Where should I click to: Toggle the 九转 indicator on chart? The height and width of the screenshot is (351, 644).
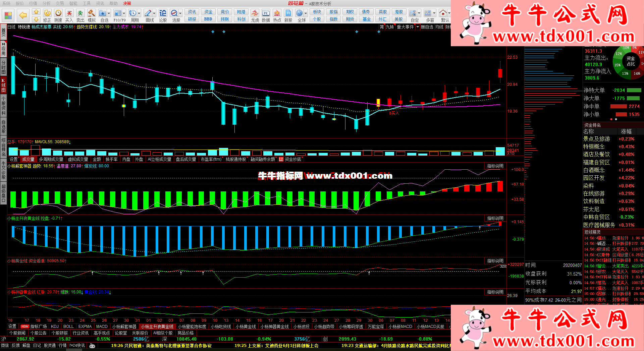click(390, 27)
